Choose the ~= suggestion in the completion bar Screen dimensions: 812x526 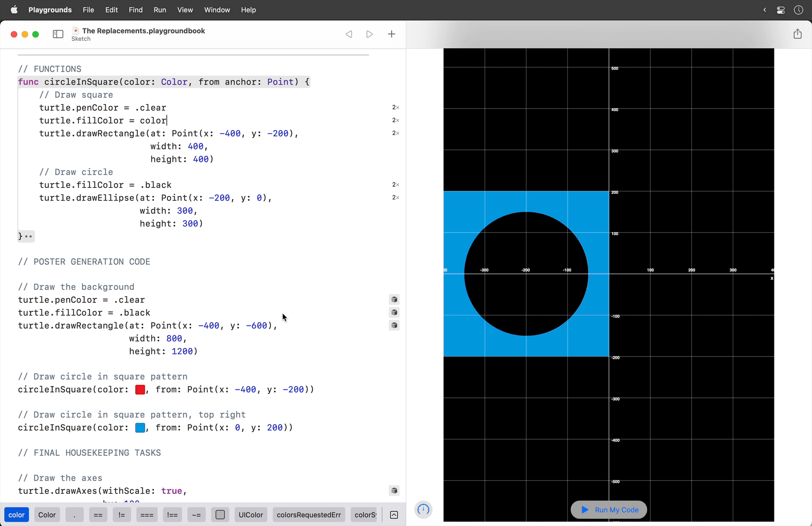[x=196, y=515]
